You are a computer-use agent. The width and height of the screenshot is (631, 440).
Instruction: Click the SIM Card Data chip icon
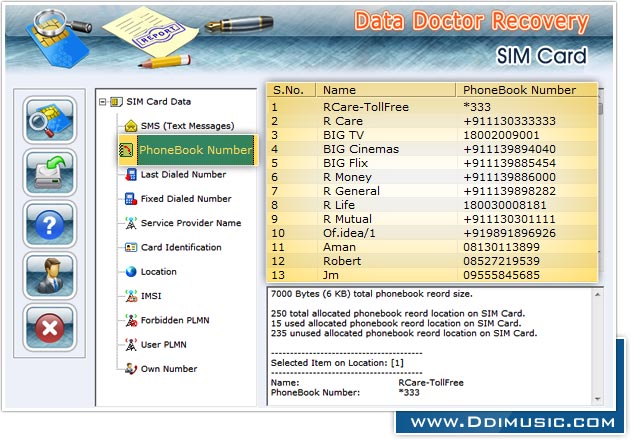click(116, 102)
